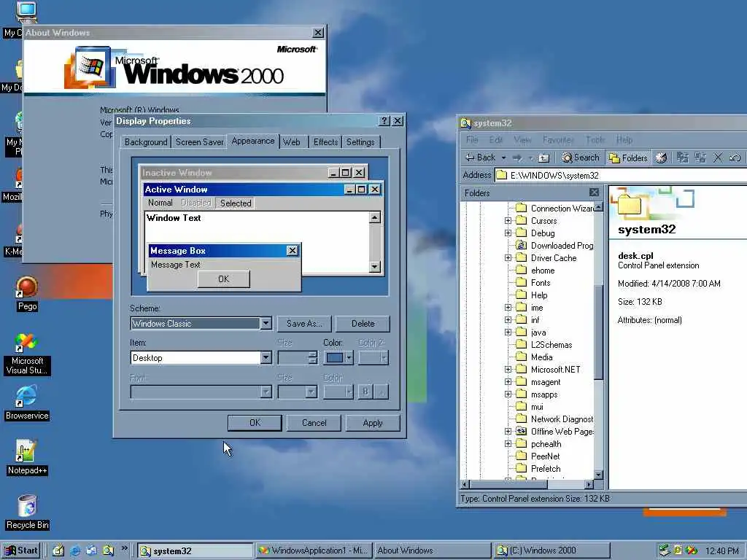Expand the quick launch chevron
This screenshot has width=747, height=560.
(x=124, y=548)
